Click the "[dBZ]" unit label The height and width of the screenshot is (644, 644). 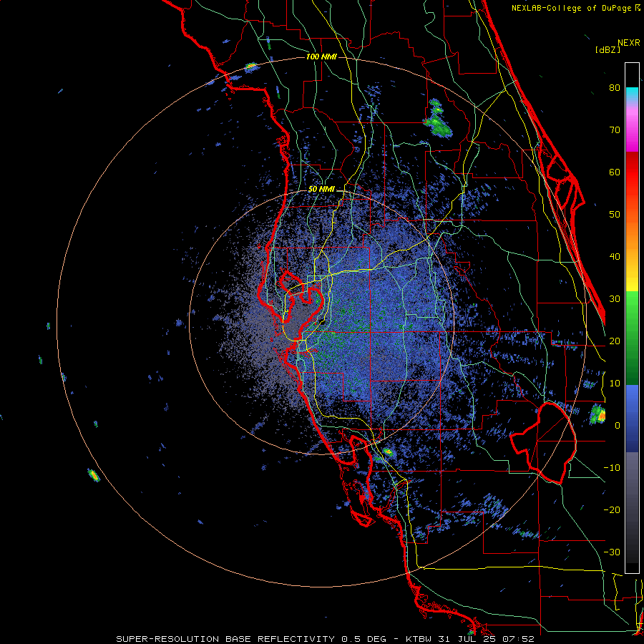click(608, 49)
